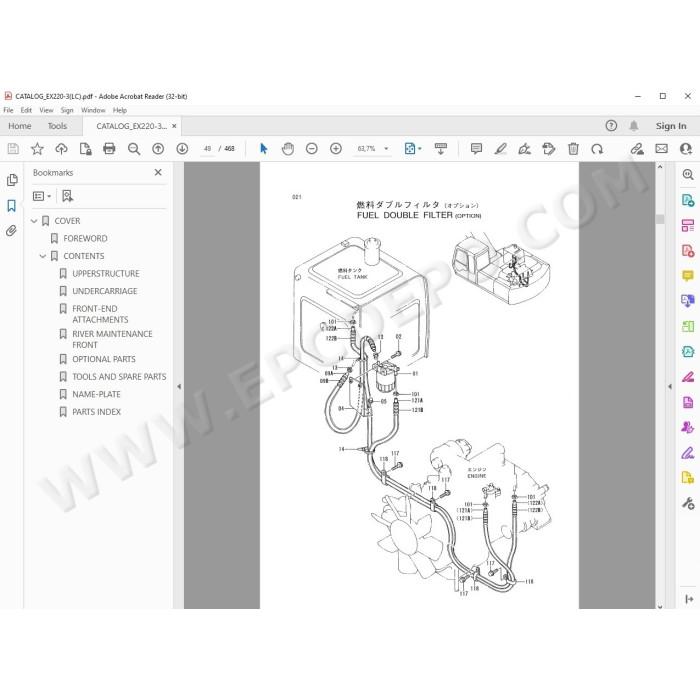Close the Bookmarks panel
Image resolution: width=700 pixels, height=700 pixels.
pos(158,172)
